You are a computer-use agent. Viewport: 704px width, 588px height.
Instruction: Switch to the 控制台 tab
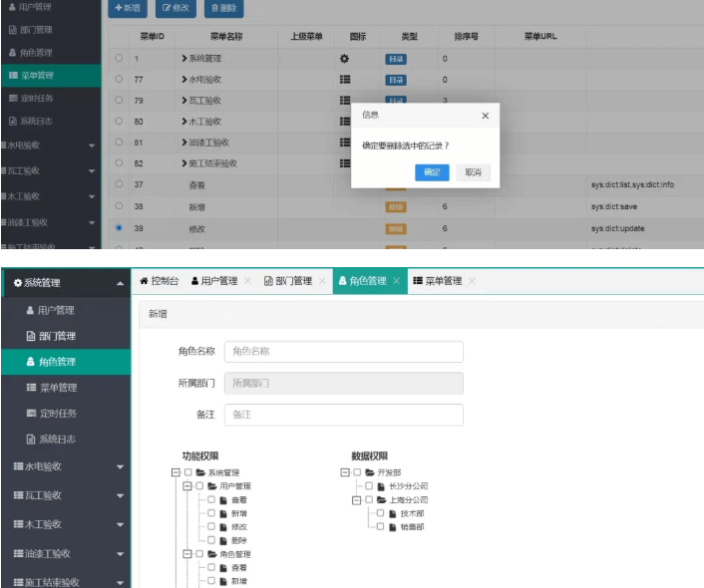159,281
